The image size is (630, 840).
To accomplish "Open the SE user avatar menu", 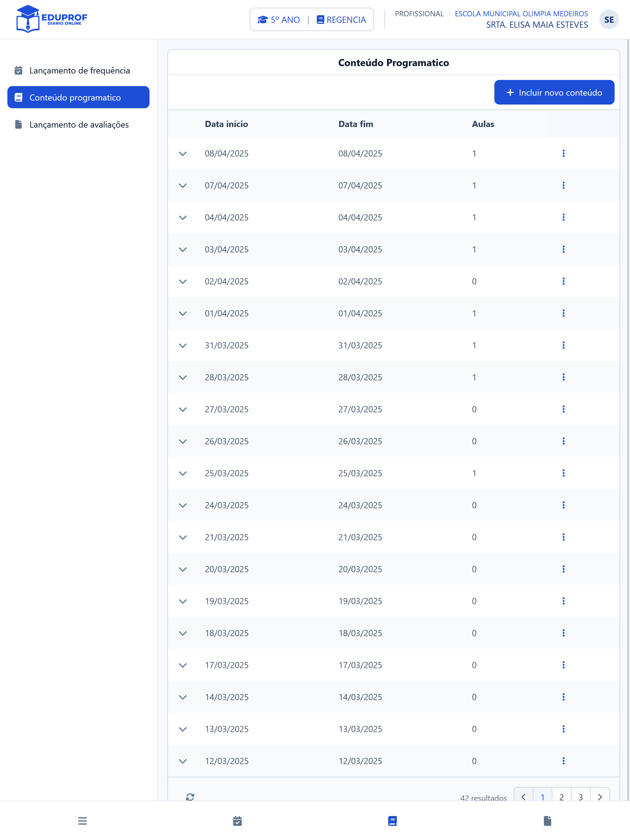I will [x=609, y=19].
